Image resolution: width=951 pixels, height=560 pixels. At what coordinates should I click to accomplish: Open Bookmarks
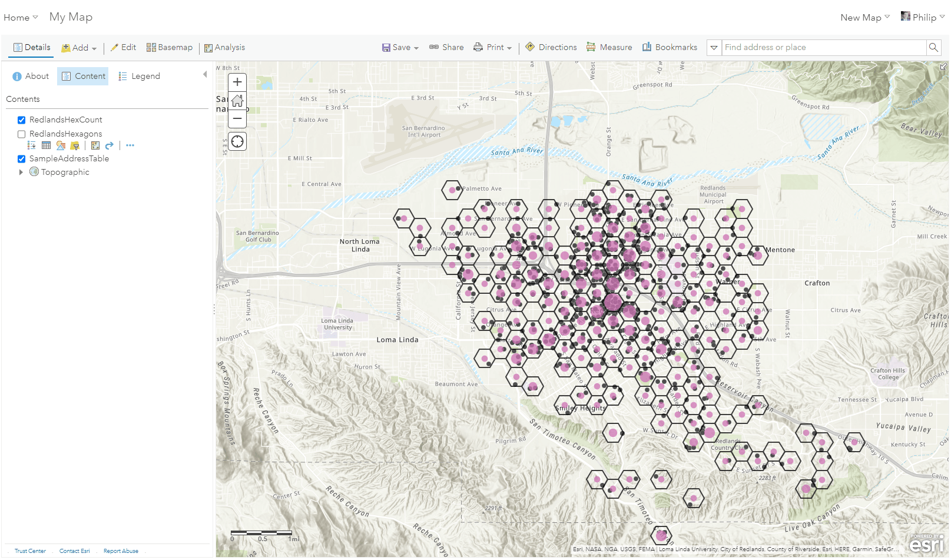pos(670,47)
